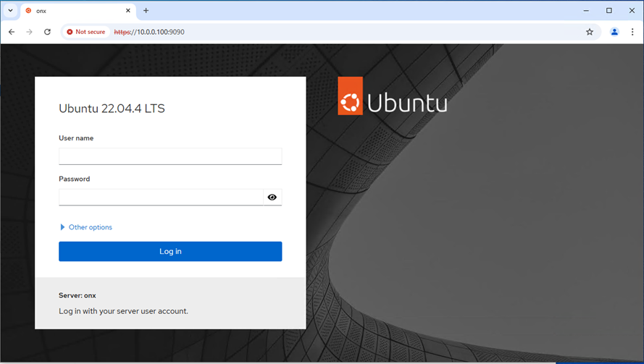Click the Other options link text
Image resolution: width=644 pixels, height=364 pixels.
(x=91, y=227)
